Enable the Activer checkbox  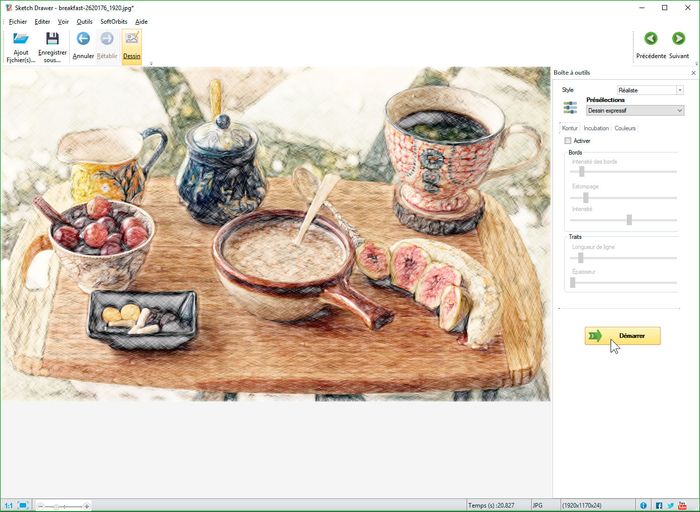coord(568,141)
